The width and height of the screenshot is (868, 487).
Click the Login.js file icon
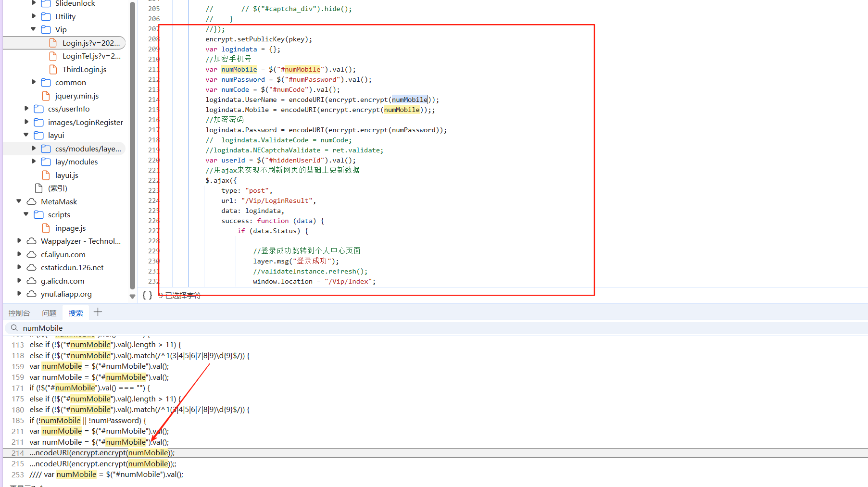click(x=53, y=43)
